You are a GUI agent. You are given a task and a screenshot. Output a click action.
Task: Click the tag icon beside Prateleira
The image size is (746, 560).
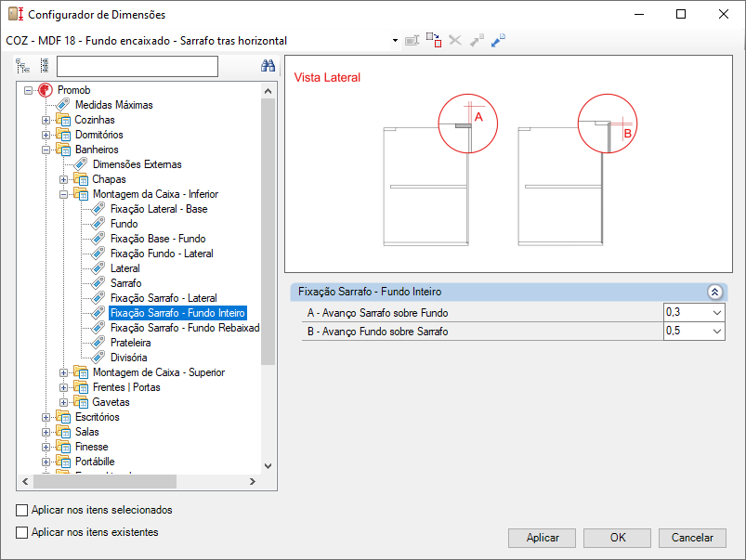pyautogui.click(x=98, y=343)
